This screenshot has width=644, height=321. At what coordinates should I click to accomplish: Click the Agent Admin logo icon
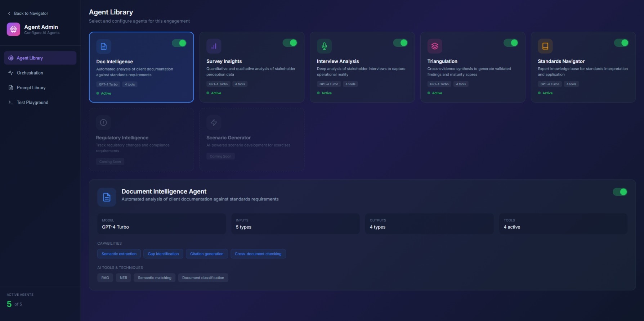point(13,29)
